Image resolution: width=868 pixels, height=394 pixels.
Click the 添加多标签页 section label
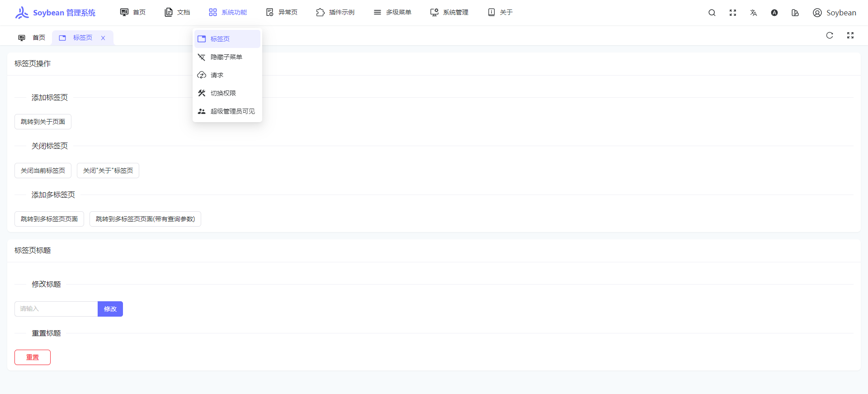point(53,195)
